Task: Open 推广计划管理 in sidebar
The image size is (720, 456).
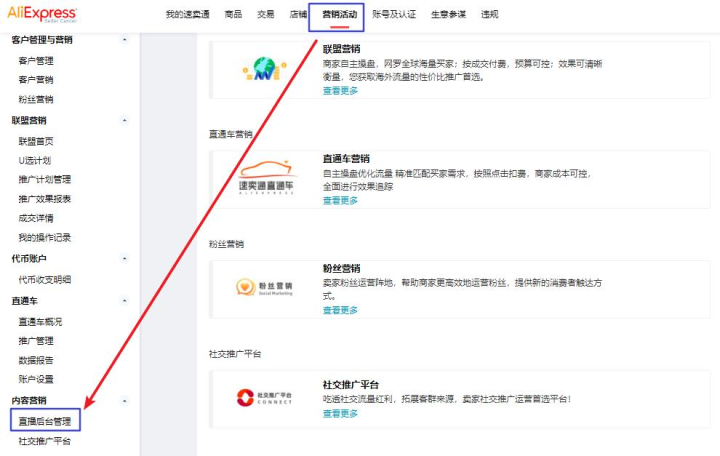Action: pos(45,180)
